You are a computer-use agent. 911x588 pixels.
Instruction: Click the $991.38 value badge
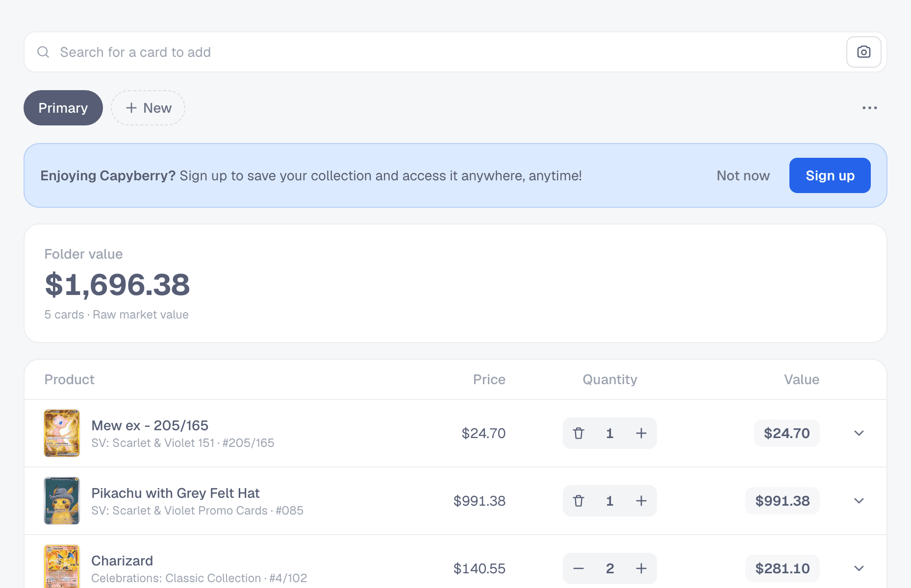[x=783, y=501]
